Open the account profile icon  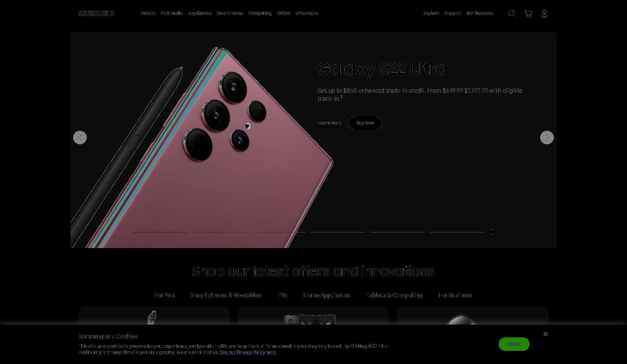(544, 13)
